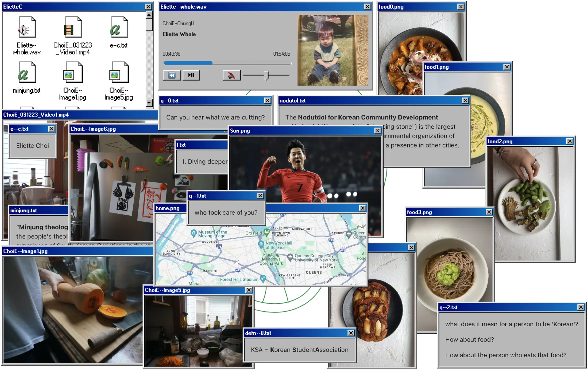Viewport: 588px width, 370px height.
Task: Close the Eliette--whole.wav player window
Action: click(367, 7)
